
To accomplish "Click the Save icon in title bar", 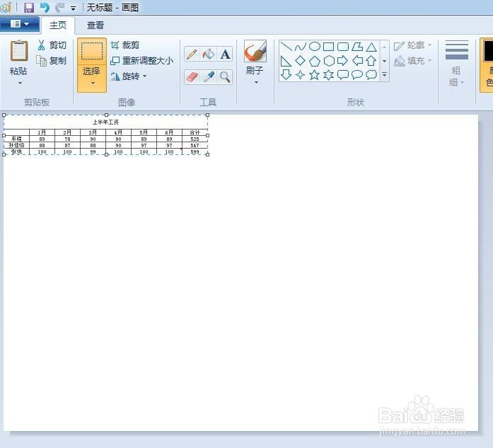I will coord(29,7).
